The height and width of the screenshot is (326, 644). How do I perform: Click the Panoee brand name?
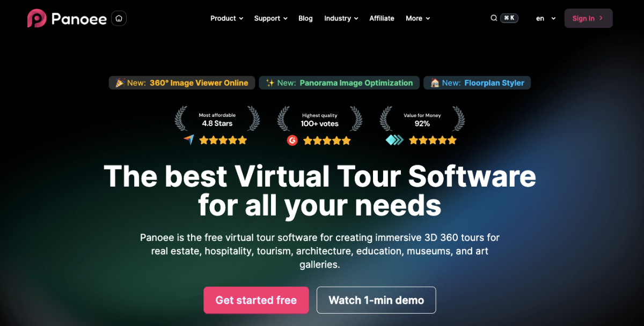coord(79,19)
